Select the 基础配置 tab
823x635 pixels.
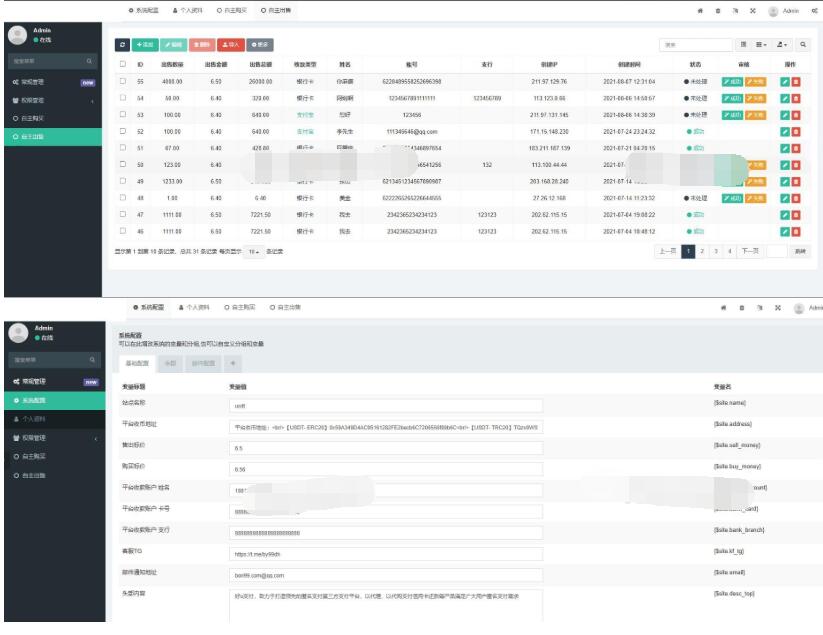(138, 363)
